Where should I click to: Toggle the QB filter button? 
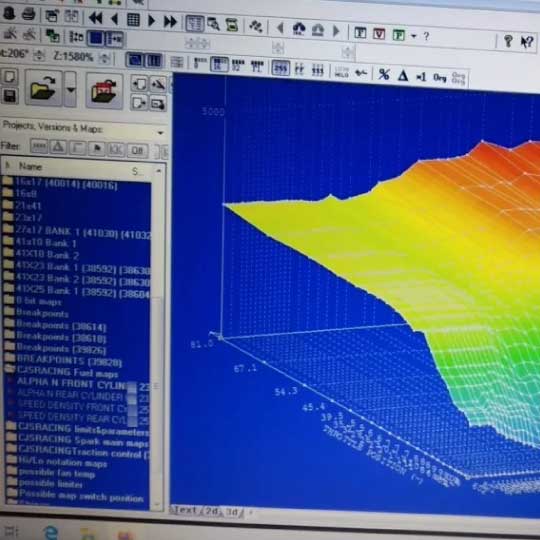pyautogui.click(x=137, y=150)
